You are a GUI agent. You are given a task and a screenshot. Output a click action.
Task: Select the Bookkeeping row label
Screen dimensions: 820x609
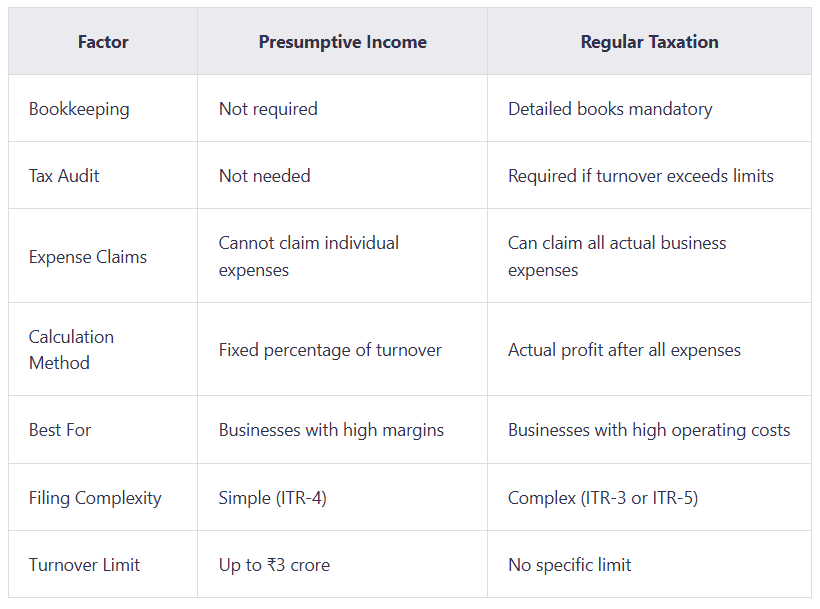[79, 109]
